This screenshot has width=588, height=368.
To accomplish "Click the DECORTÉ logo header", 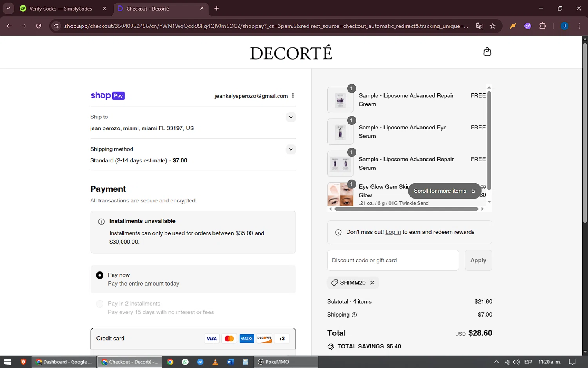I will 291,53.
